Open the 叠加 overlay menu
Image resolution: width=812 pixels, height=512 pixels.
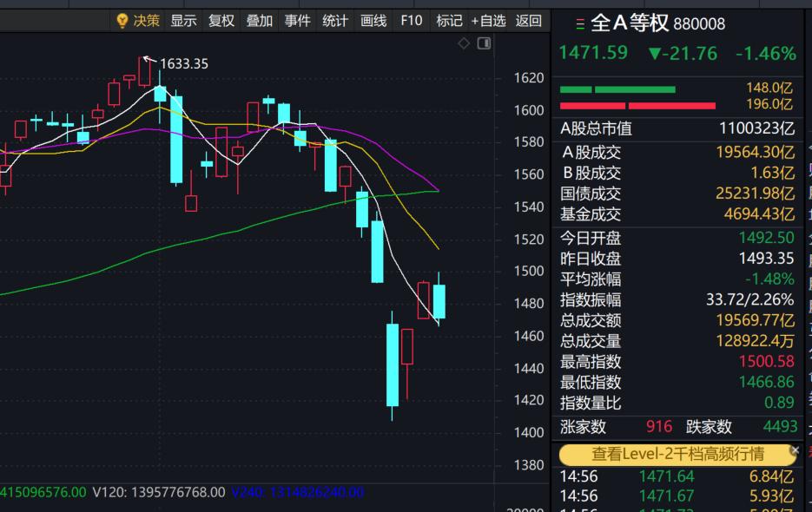point(260,21)
